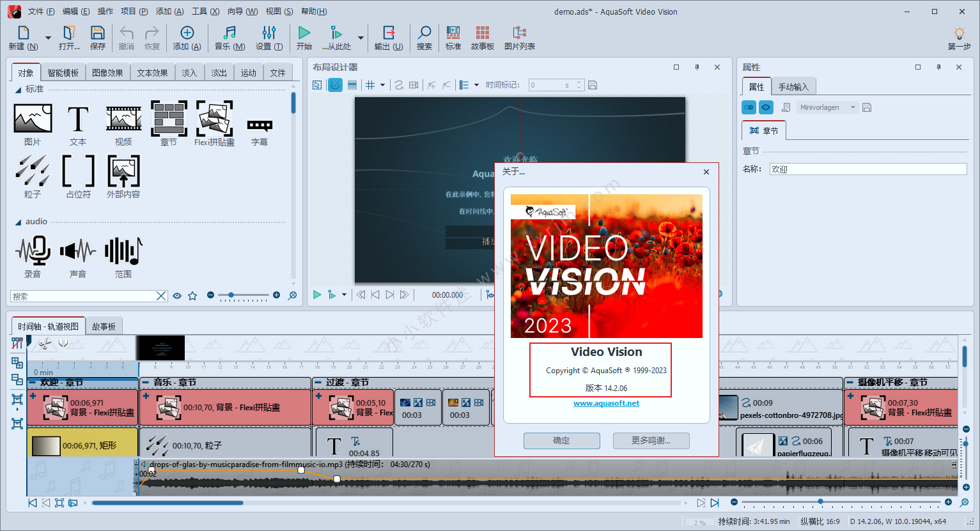
Task: Open the 图片列表 image list icon
Action: [x=519, y=38]
